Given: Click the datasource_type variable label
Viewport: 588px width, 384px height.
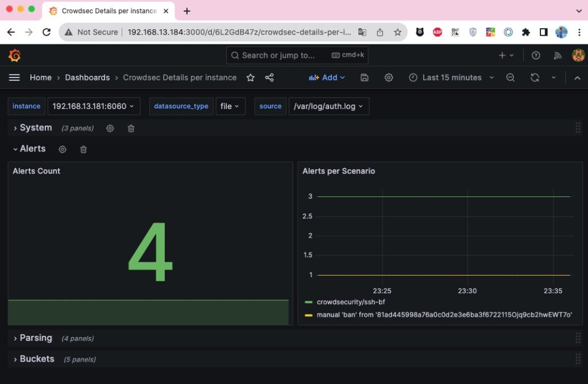Looking at the screenshot, I should tap(181, 106).
